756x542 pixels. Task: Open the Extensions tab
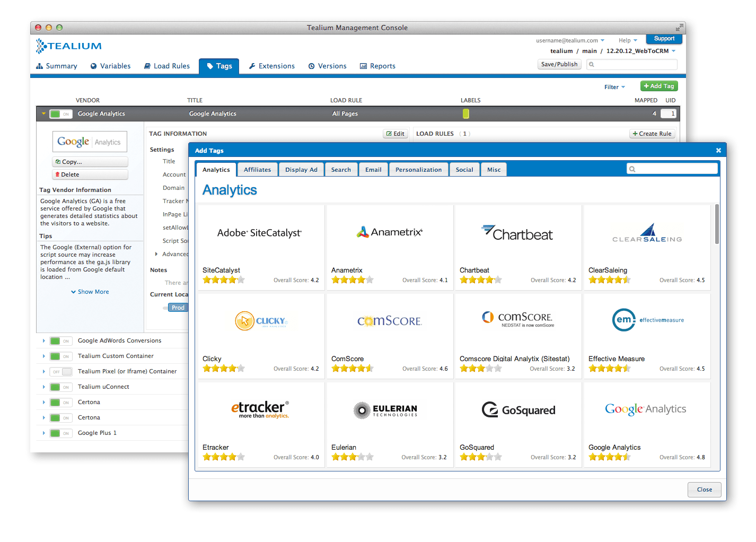tap(272, 66)
